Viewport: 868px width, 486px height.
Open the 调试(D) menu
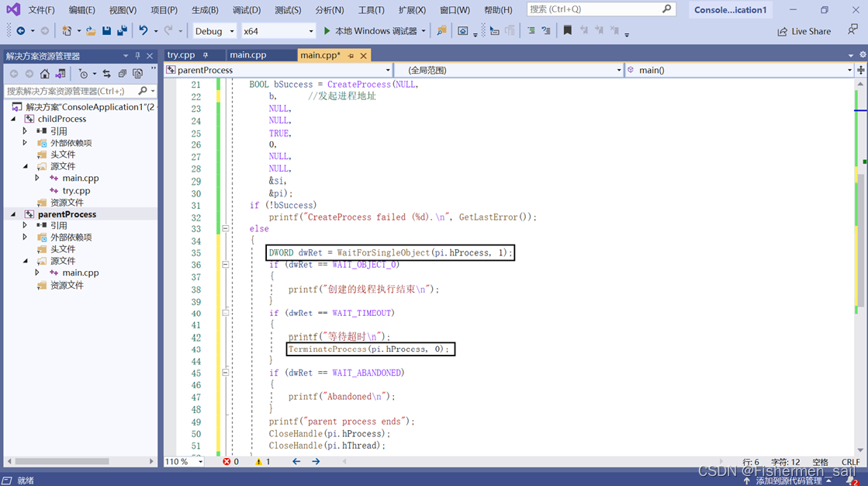coord(247,10)
